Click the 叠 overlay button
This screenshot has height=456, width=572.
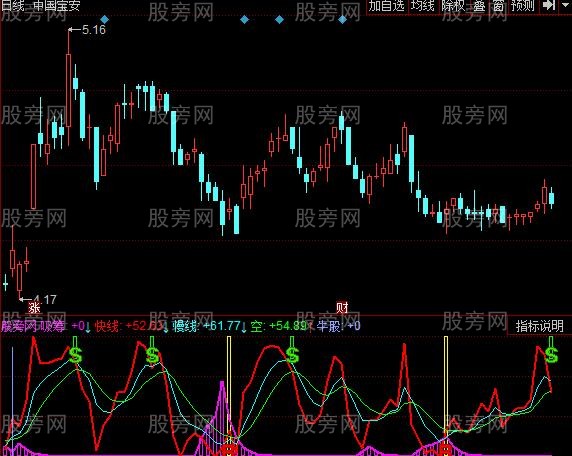click(480, 6)
